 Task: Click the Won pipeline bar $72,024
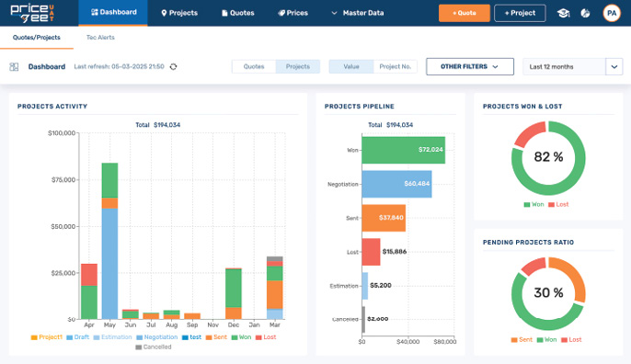[x=403, y=150]
